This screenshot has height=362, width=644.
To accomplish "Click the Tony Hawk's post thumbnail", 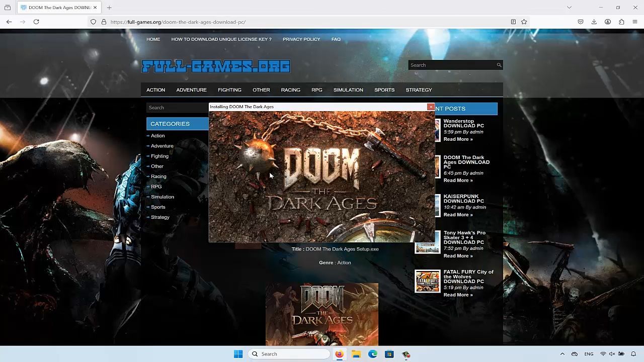I will 427,242.
